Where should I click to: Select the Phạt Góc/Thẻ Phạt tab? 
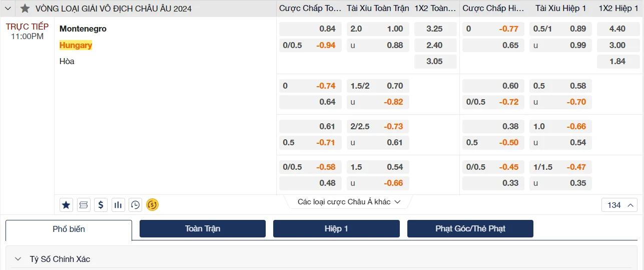point(470,228)
